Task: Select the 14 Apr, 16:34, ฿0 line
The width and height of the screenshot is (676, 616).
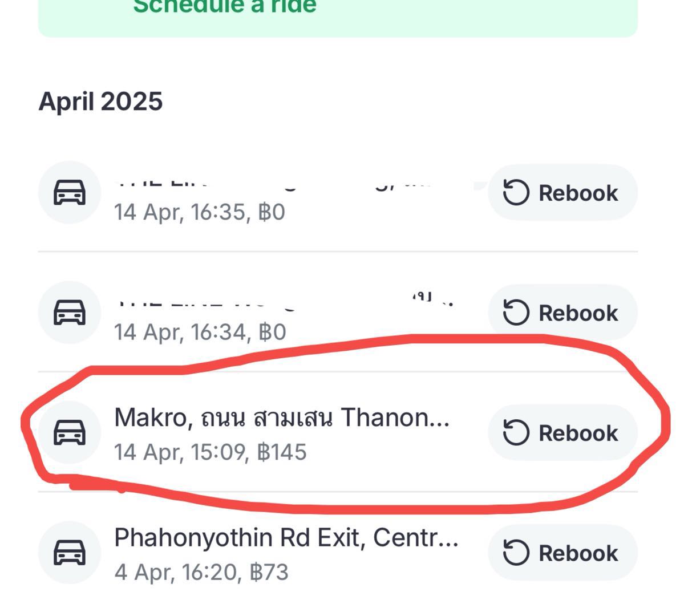Action: pyautogui.click(x=199, y=332)
